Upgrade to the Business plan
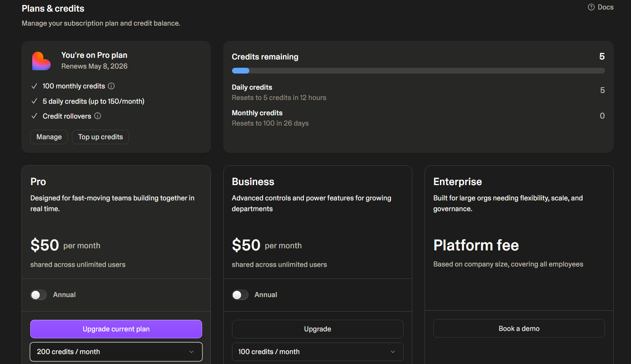This screenshot has width=631, height=364. [x=317, y=329]
